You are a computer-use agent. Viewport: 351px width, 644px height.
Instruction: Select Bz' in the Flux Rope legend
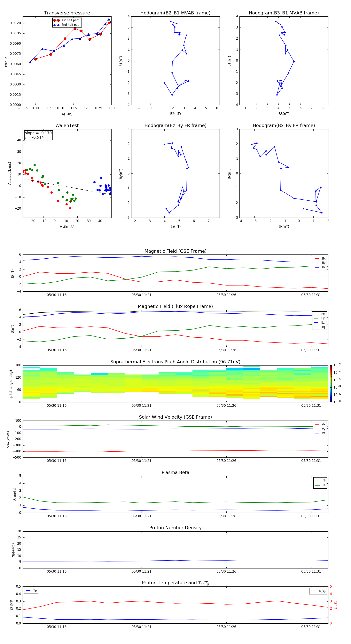320,323
